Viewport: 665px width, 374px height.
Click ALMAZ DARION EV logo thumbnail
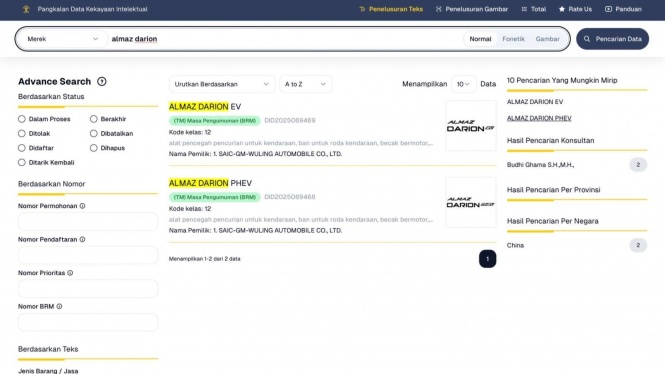point(471,126)
